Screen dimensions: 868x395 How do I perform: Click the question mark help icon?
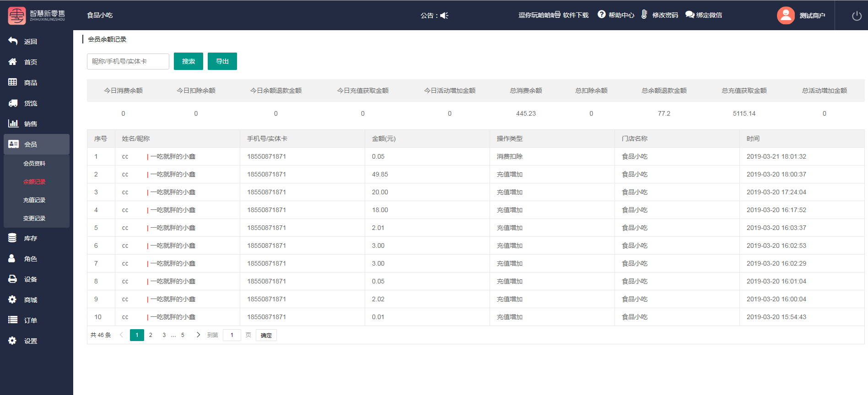tap(602, 15)
